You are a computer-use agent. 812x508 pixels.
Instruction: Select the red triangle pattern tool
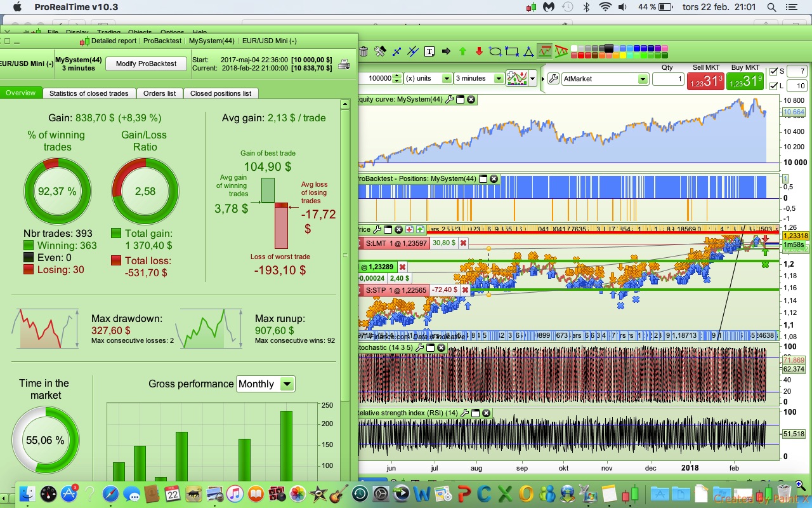tap(561, 51)
